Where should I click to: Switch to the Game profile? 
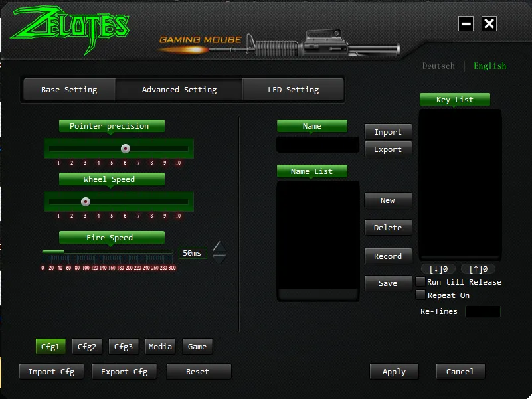tap(197, 347)
